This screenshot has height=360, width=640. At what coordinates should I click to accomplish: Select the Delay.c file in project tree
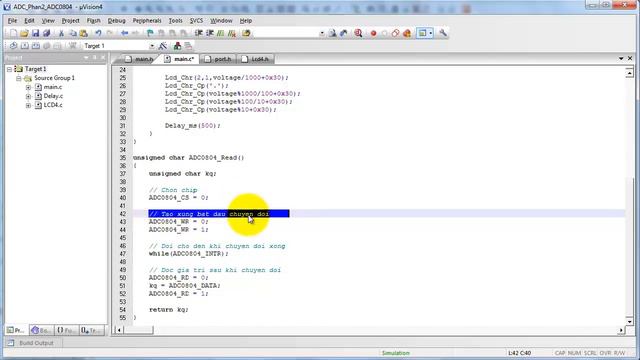(x=53, y=96)
